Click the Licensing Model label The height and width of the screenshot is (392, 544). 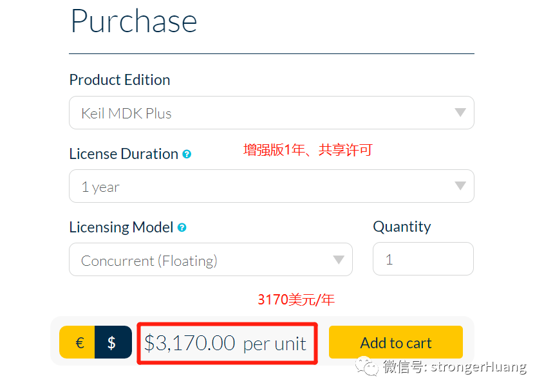(121, 227)
